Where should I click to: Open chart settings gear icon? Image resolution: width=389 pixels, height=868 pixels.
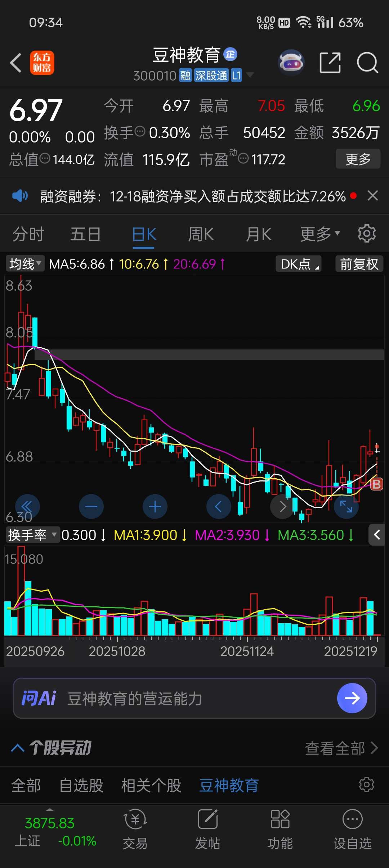[367, 234]
